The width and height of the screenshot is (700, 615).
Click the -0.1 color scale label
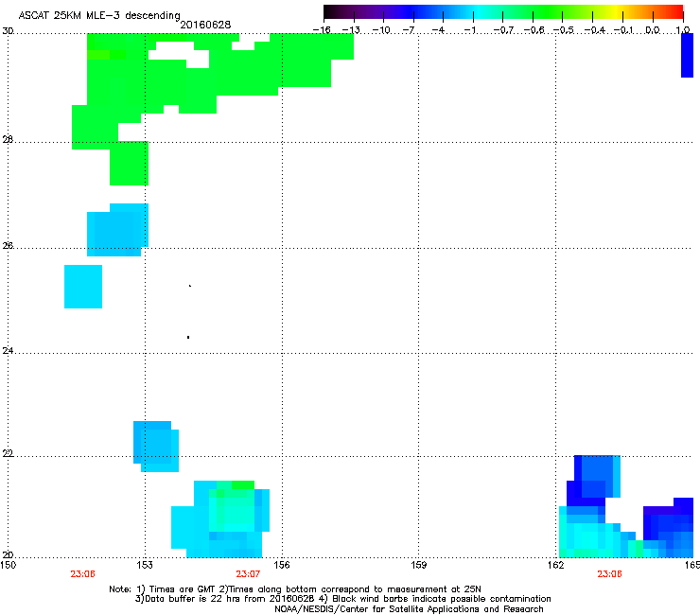pos(623,30)
